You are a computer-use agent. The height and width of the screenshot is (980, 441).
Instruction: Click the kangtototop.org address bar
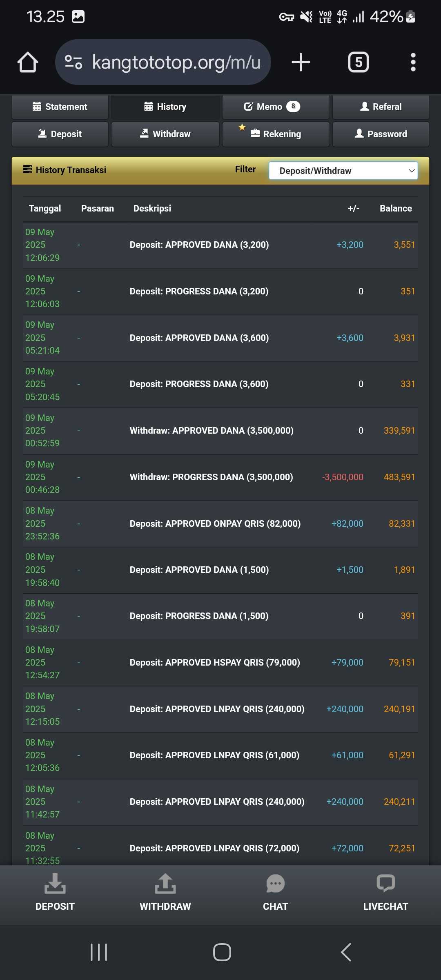163,62
